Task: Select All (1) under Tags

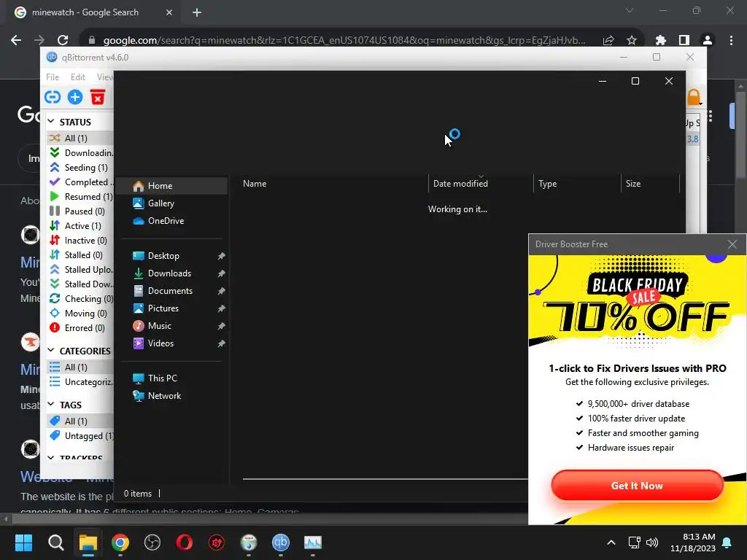Action: point(80,421)
